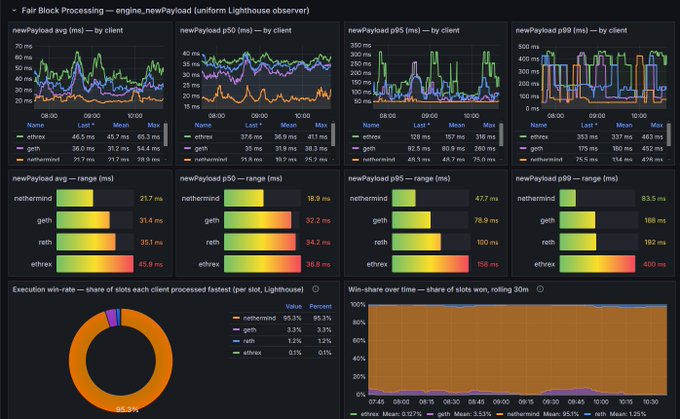Collapse the Fair Block Processing row
The height and width of the screenshot is (419, 680).
14,10
